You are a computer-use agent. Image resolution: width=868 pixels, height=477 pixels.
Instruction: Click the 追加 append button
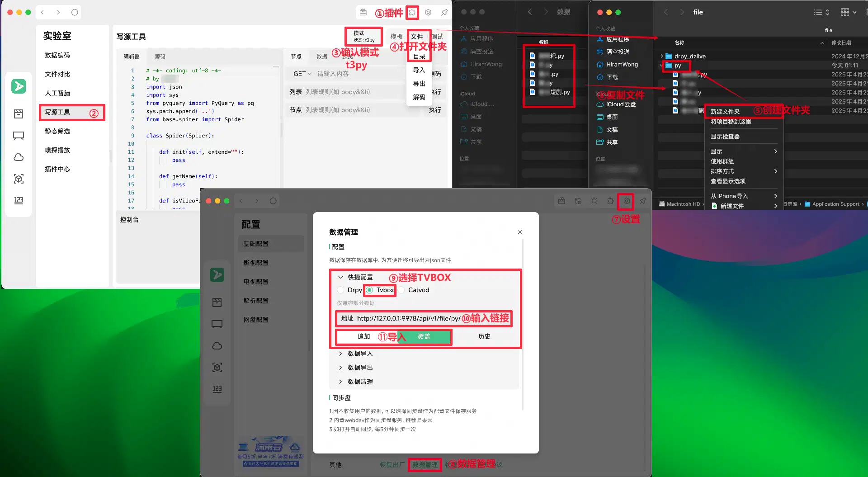364,336
